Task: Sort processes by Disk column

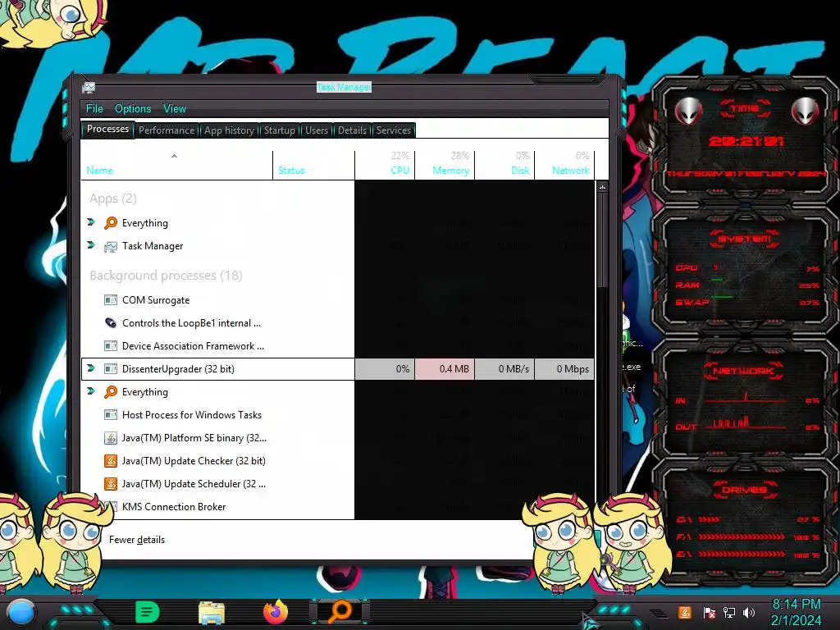Action: pyautogui.click(x=504, y=164)
